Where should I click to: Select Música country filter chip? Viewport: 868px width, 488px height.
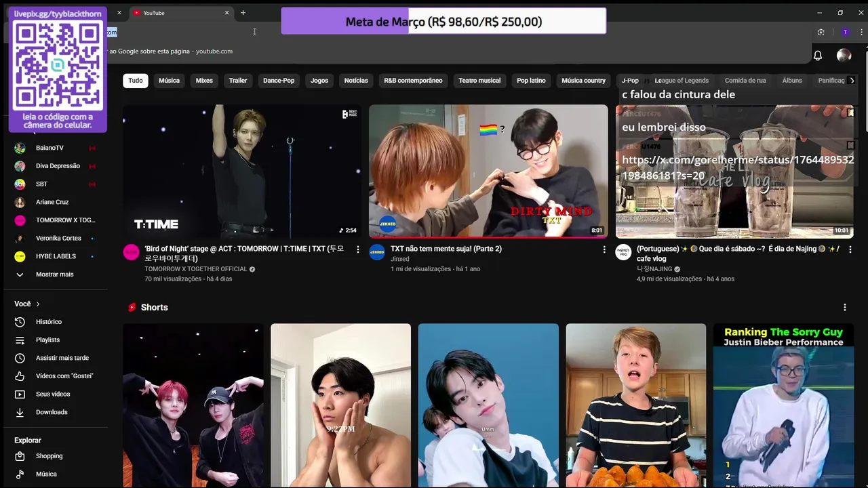(583, 81)
